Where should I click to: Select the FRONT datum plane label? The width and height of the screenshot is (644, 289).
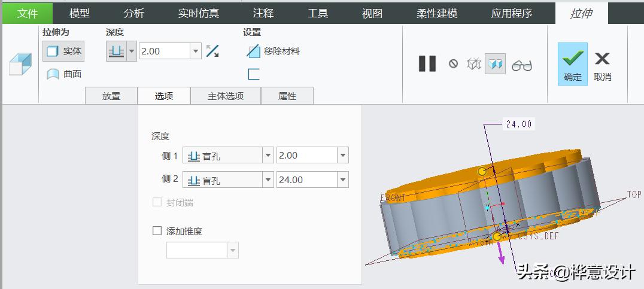coord(393,197)
